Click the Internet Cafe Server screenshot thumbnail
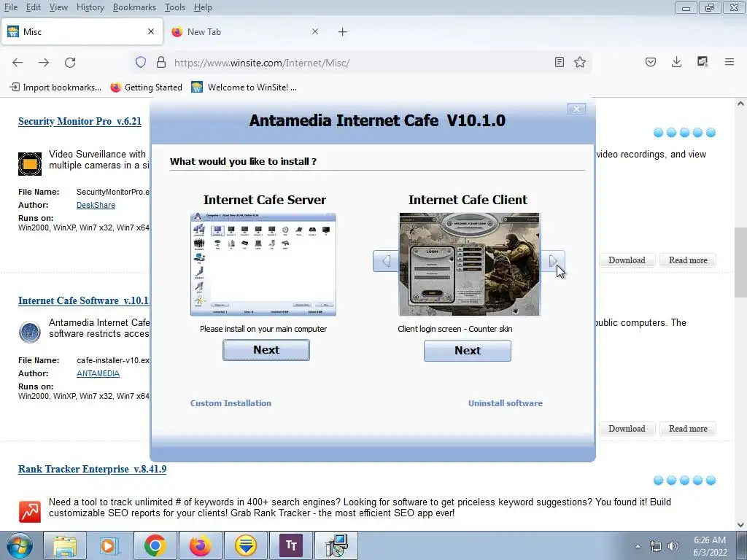The width and height of the screenshot is (747, 560). click(x=263, y=264)
